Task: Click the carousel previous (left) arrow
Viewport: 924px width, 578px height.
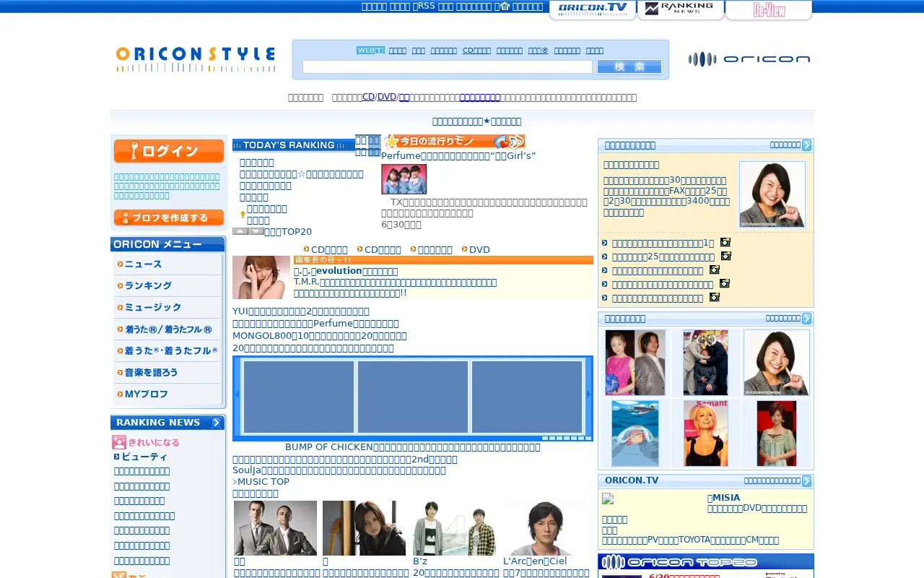Action: pyautogui.click(x=237, y=394)
